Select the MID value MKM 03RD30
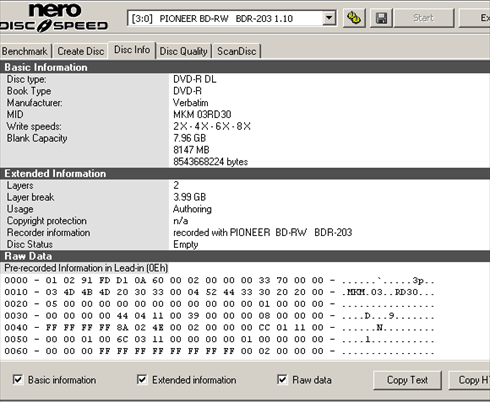Image resolution: width=490 pixels, height=402 pixels. pos(202,115)
